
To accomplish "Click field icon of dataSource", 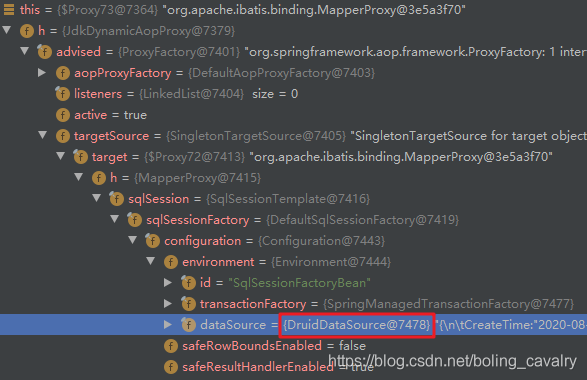I will (188, 325).
